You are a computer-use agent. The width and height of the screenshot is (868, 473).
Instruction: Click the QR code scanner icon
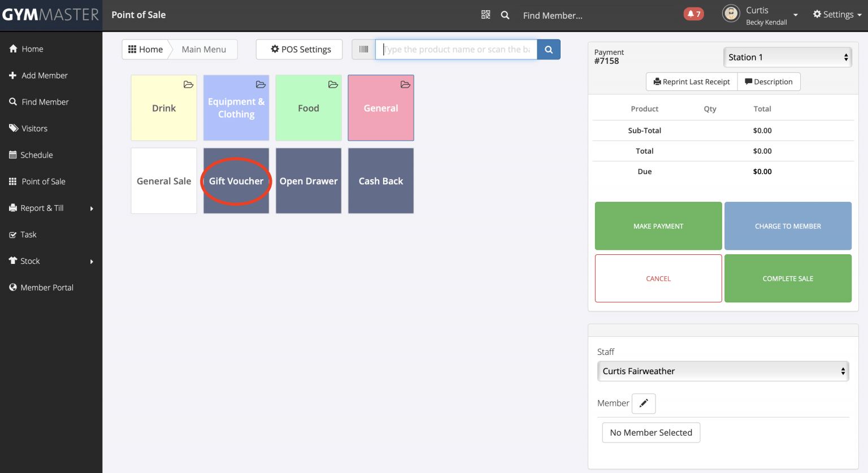485,15
